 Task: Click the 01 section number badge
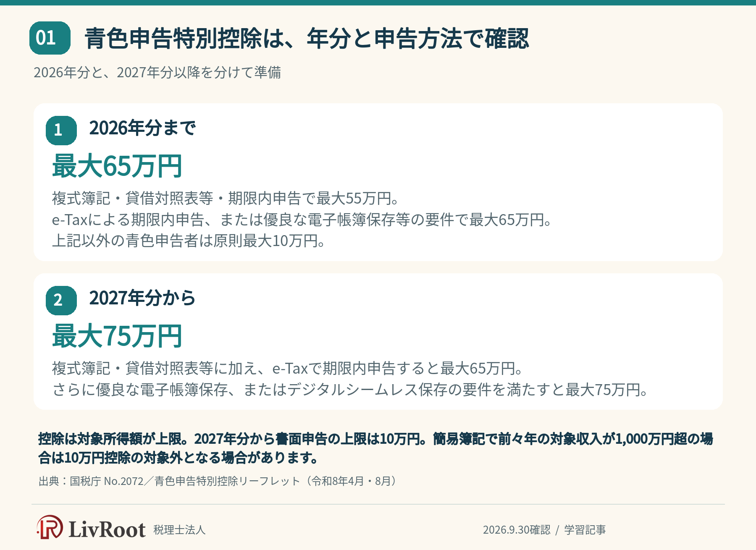tap(50, 38)
